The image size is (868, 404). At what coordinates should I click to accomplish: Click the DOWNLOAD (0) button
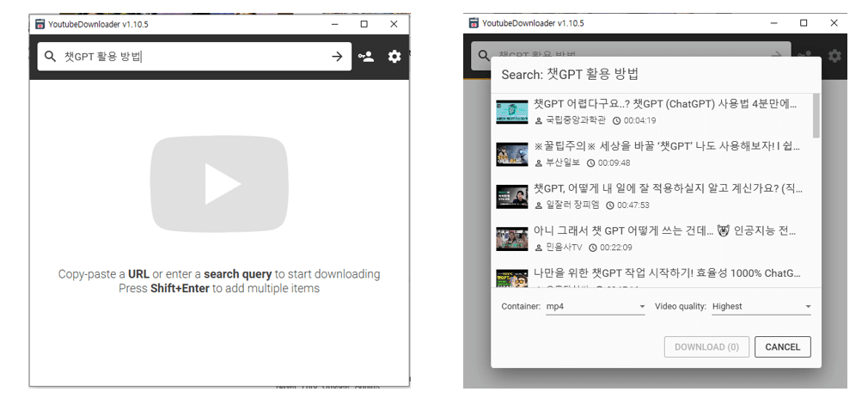pyautogui.click(x=706, y=347)
